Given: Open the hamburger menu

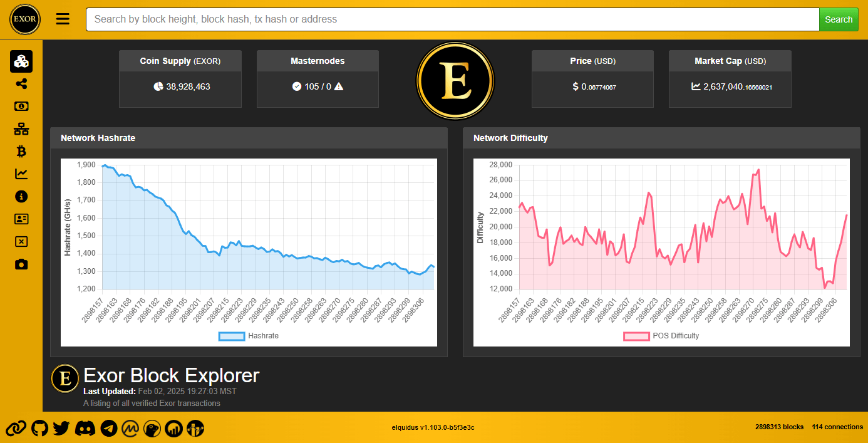Looking at the screenshot, I should point(63,19).
